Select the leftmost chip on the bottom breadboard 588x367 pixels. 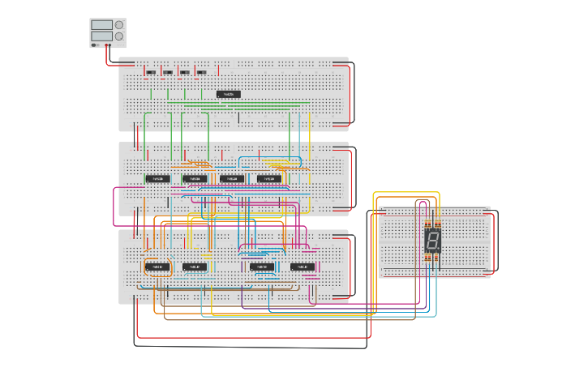tap(157, 267)
